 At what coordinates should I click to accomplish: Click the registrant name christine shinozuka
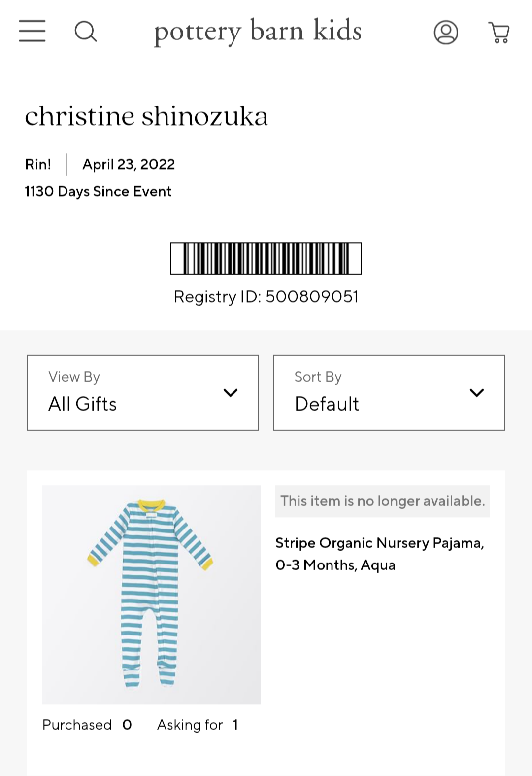click(146, 116)
